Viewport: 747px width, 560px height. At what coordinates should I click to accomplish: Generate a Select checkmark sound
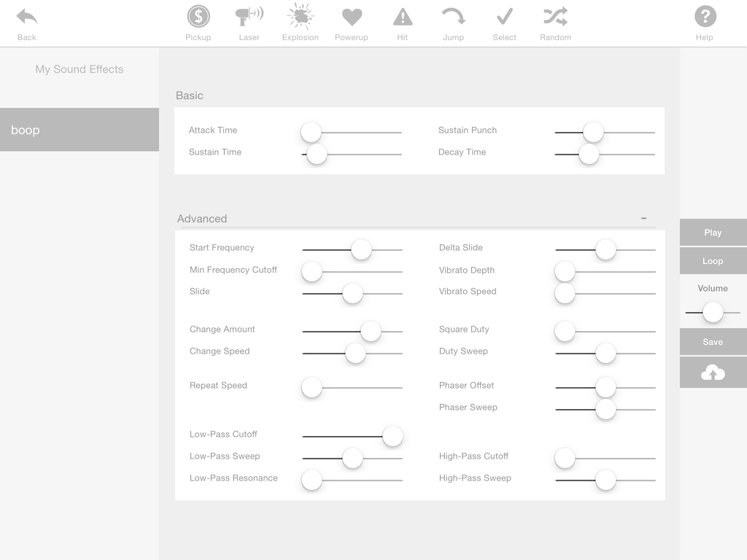tap(505, 16)
